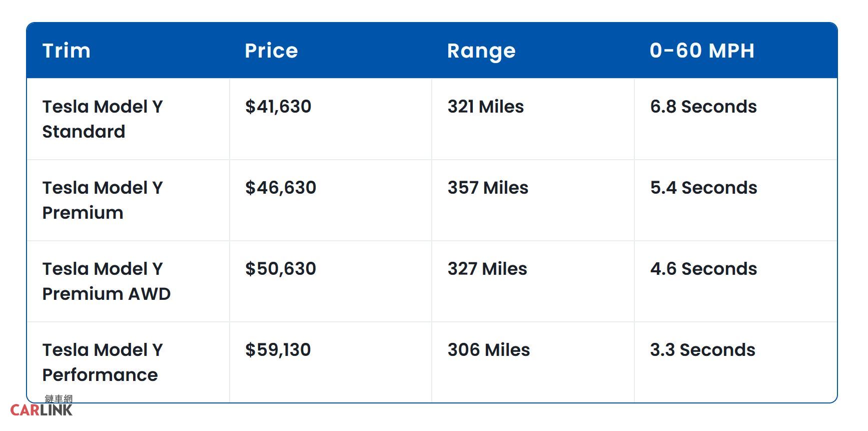Click the 6.8 Seconds acceleration value
The width and height of the screenshot is (868, 431).
(x=703, y=107)
